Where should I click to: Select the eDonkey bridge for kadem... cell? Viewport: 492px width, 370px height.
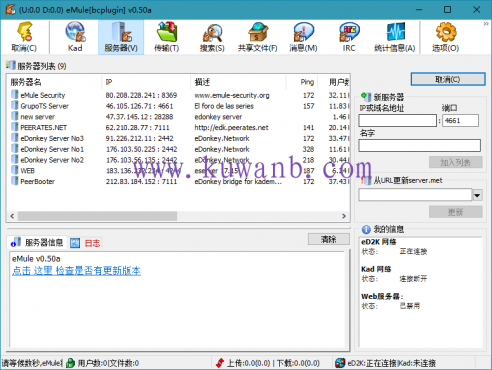[x=238, y=181]
